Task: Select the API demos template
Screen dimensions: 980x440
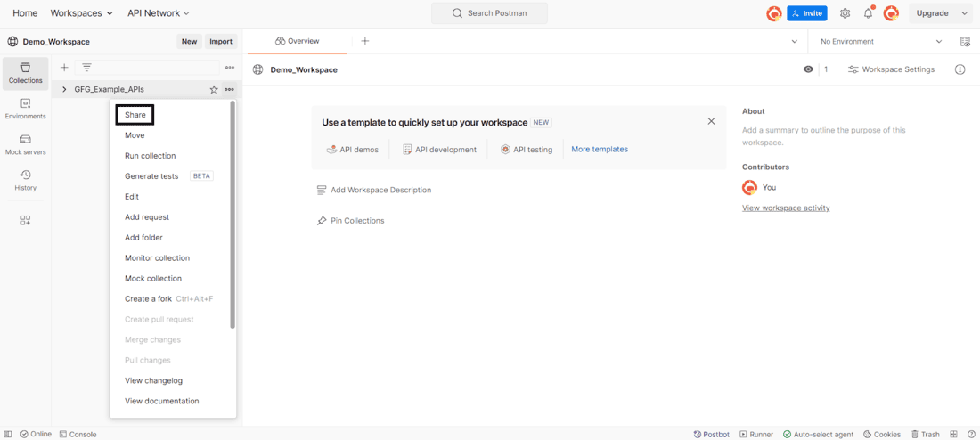Action: 353,150
